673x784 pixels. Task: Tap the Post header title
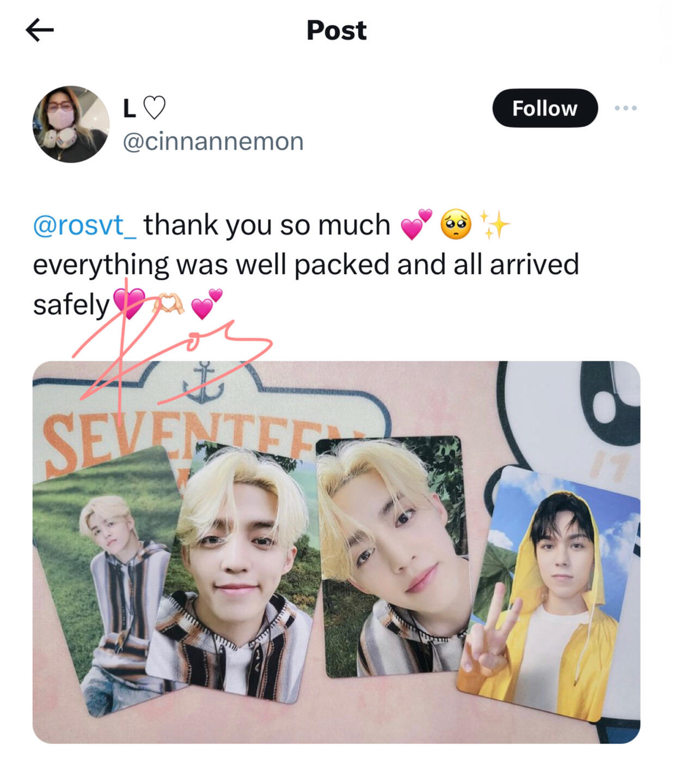click(x=337, y=30)
